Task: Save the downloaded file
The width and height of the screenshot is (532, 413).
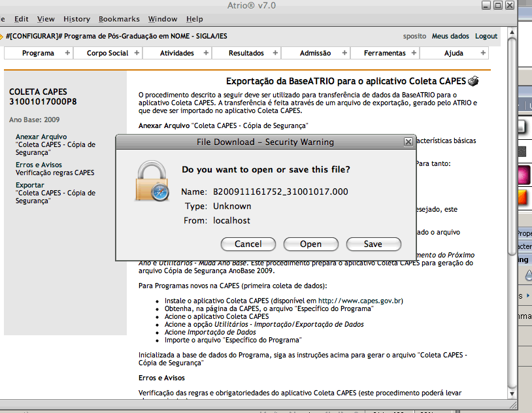Action: (x=373, y=244)
